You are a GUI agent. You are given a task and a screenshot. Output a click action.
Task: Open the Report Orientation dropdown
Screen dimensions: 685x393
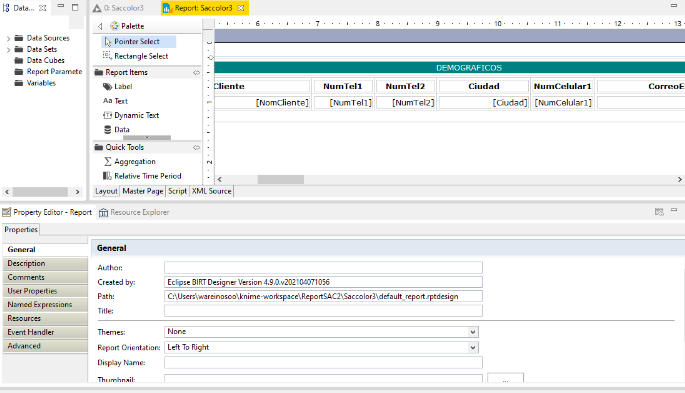coord(473,348)
